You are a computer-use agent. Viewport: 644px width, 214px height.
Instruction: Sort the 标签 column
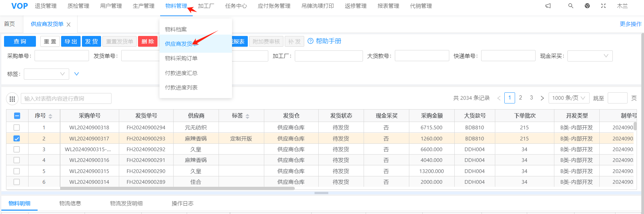click(247, 116)
